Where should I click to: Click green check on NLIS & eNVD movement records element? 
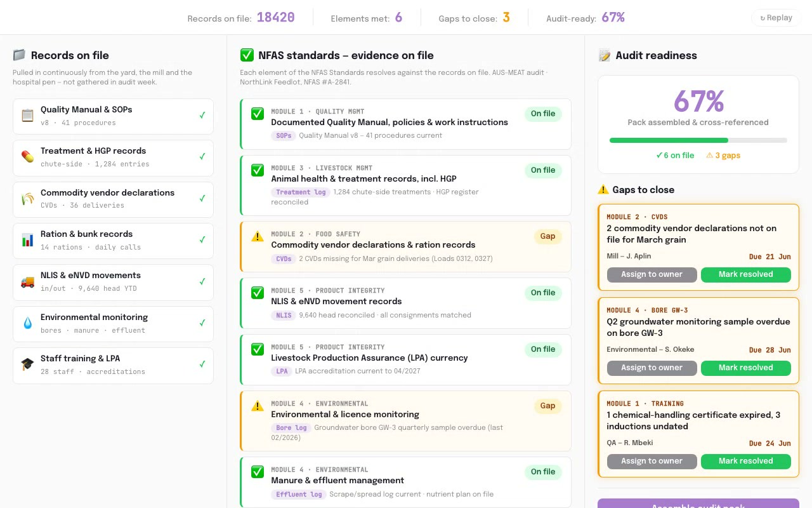click(258, 293)
